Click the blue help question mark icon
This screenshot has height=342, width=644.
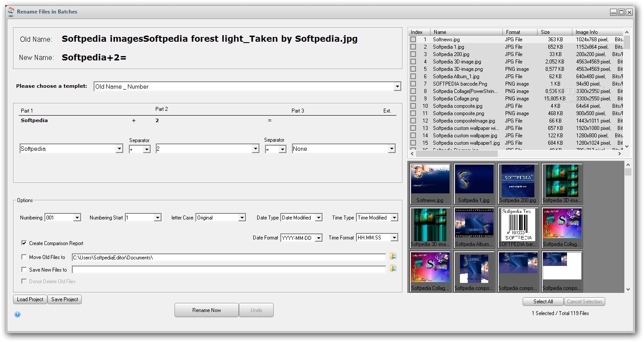coord(17,314)
